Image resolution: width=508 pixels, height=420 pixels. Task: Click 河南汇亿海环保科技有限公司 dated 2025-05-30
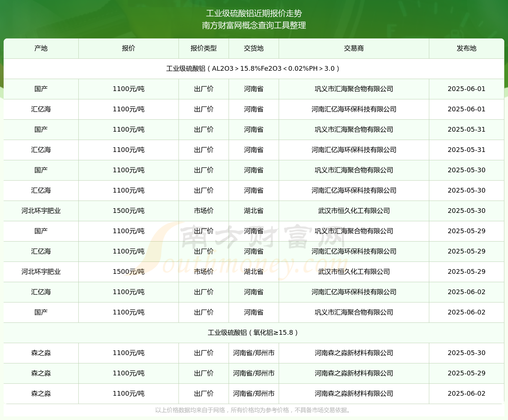pyautogui.click(x=354, y=190)
